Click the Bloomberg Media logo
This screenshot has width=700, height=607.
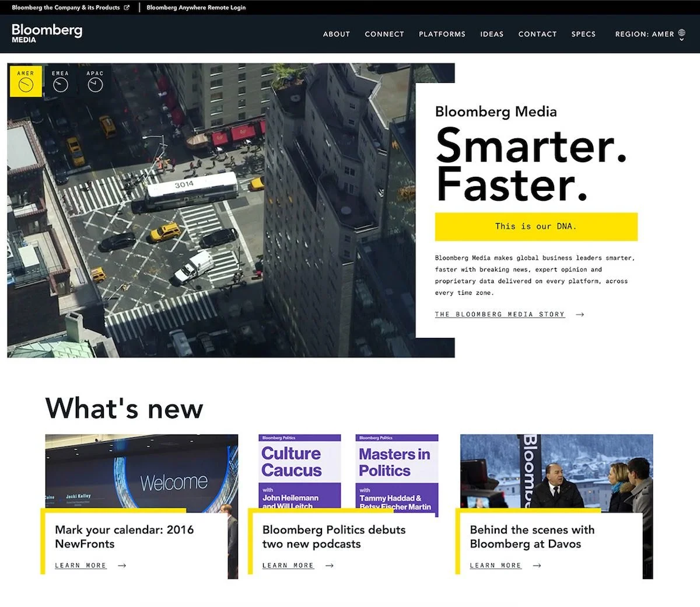pyautogui.click(x=47, y=33)
